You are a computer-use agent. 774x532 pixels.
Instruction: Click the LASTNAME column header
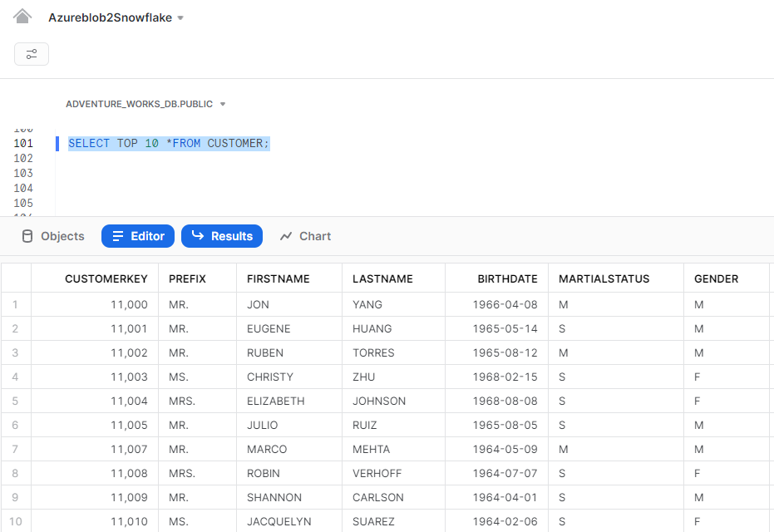point(393,278)
